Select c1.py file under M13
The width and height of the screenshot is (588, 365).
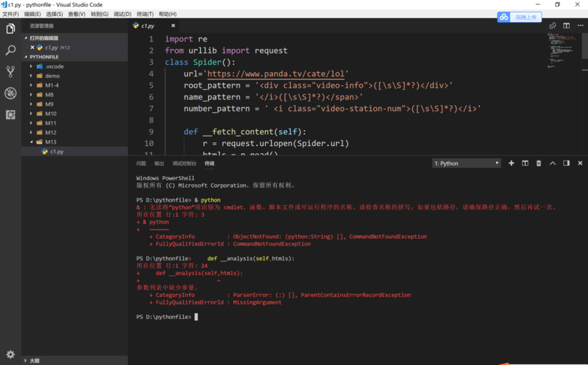(75, 151)
